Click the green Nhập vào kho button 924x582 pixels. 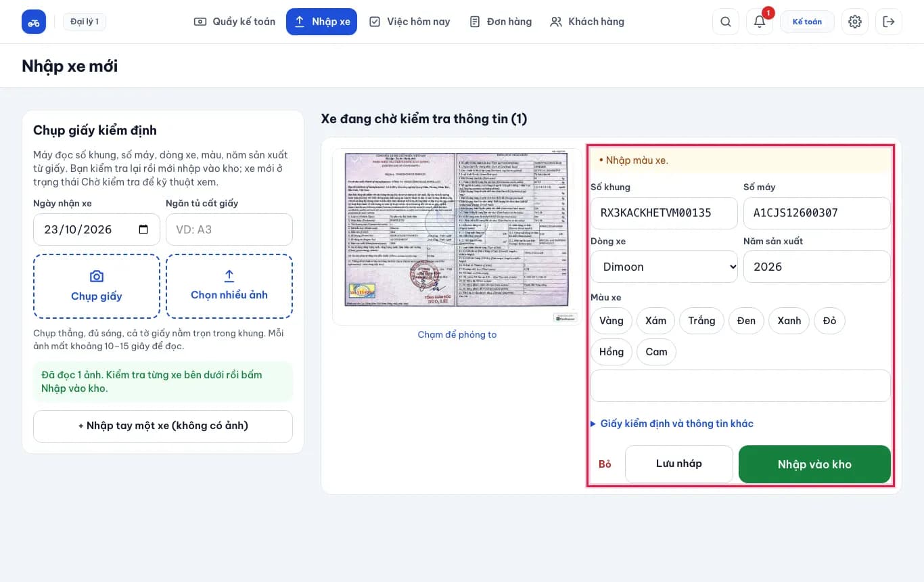pos(814,464)
